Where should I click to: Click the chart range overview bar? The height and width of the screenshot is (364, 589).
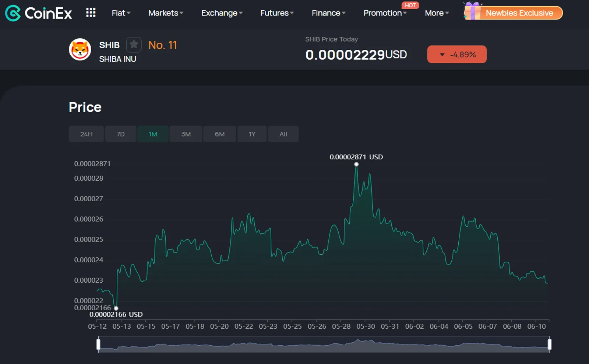[x=324, y=345]
